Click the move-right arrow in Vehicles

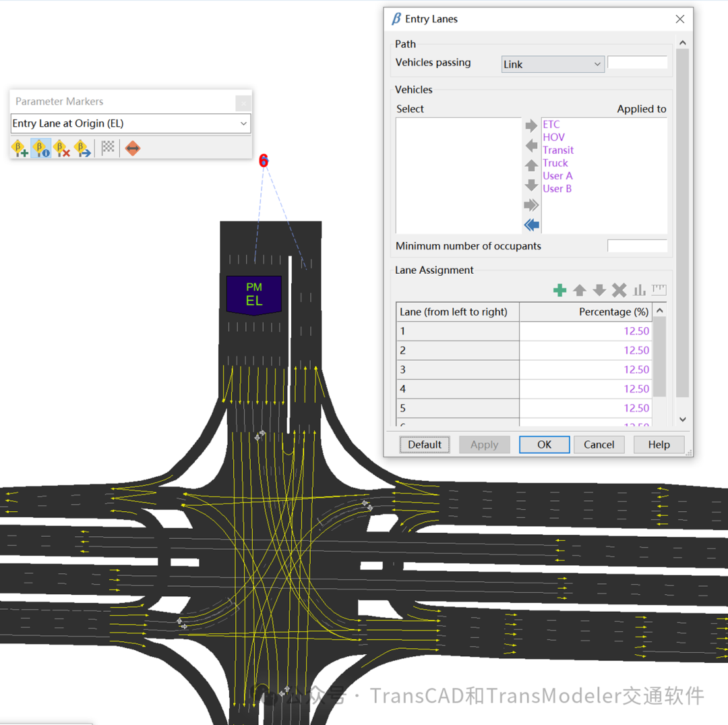point(531,125)
